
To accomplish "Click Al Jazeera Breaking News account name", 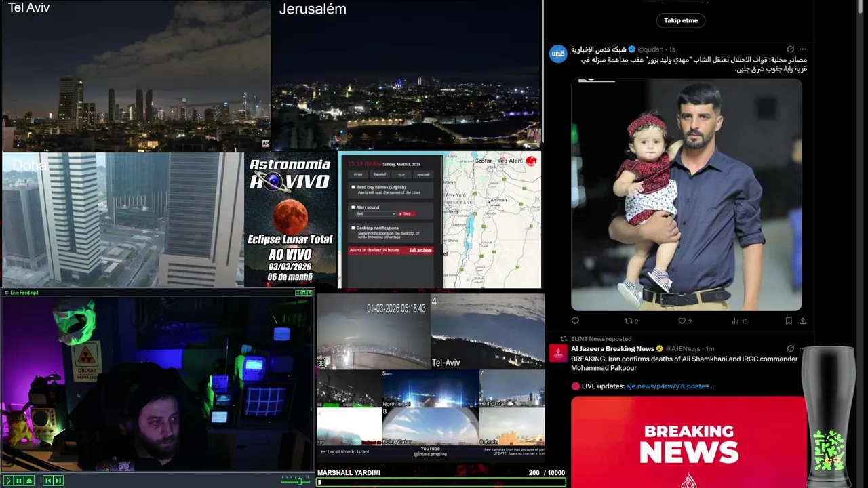I will coord(612,348).
